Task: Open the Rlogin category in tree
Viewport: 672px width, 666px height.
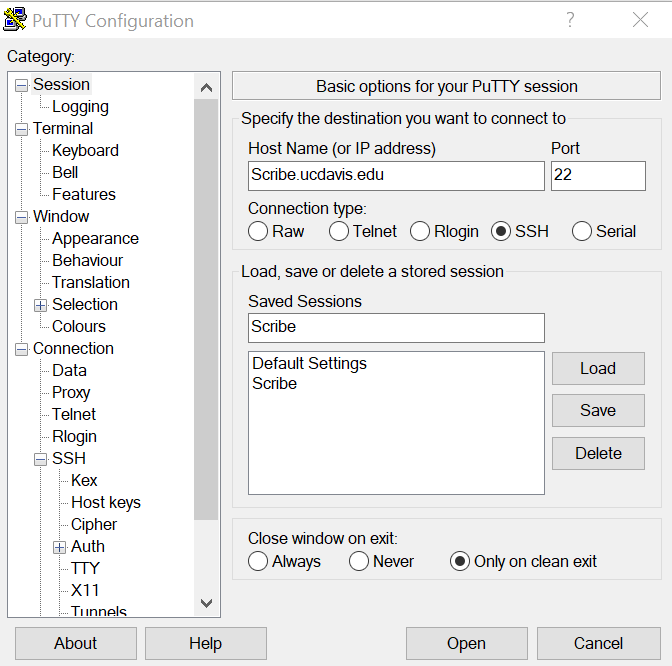Action: pyautogui.click(x=74, y=437)
